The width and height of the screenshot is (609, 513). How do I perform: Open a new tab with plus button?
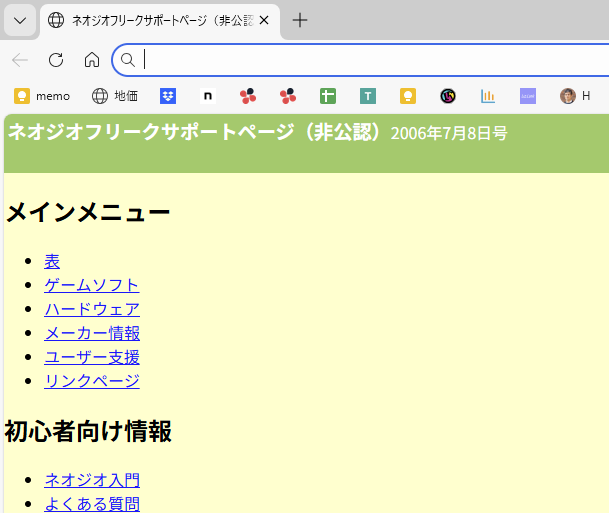click(300, 20)
